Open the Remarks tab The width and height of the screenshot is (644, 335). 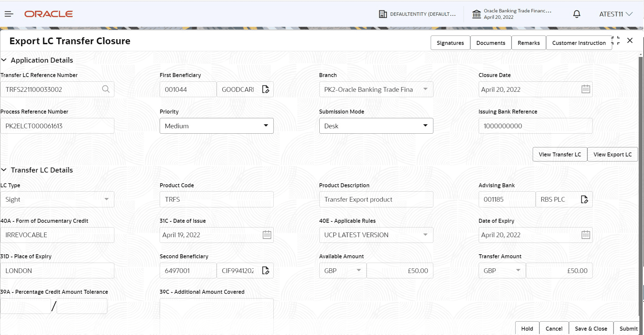click(528, 43)
